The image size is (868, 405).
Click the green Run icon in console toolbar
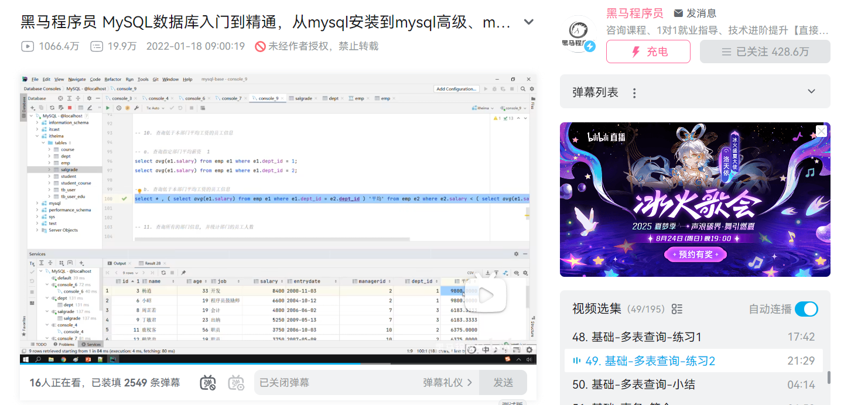108,108
